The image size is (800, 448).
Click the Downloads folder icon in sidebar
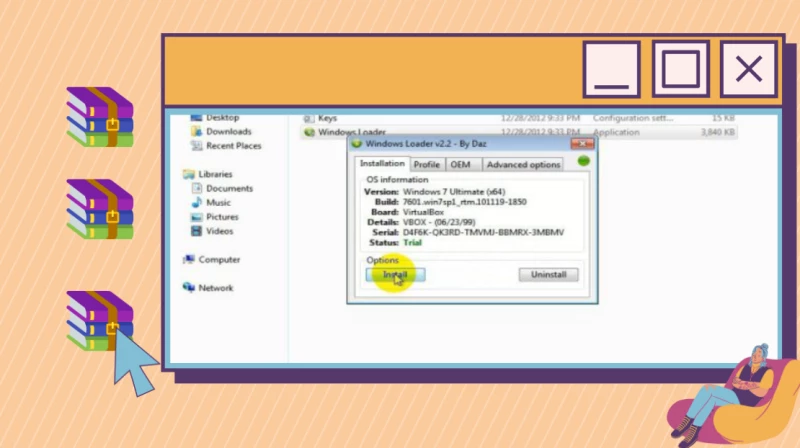click(x=196, y=132)
